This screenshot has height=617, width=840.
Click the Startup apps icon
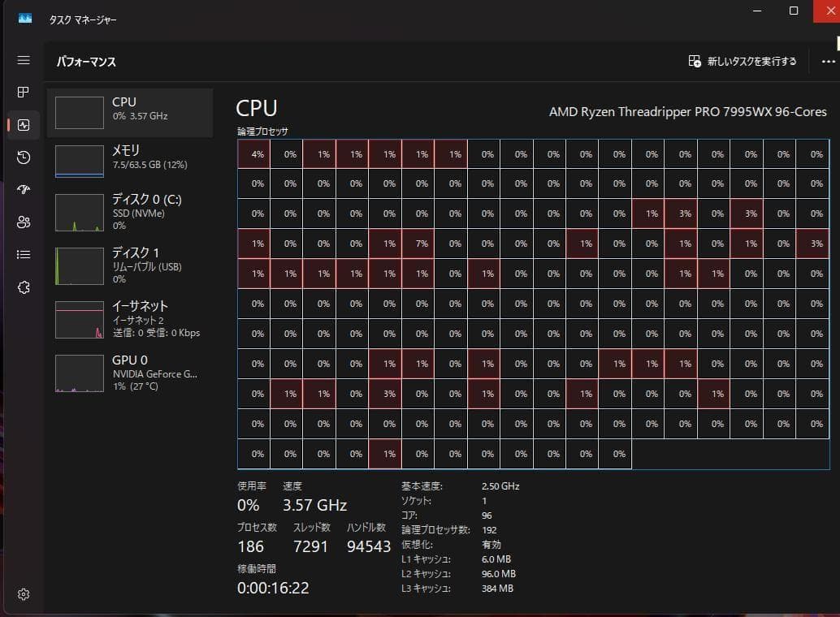click(x=23, y=189)
